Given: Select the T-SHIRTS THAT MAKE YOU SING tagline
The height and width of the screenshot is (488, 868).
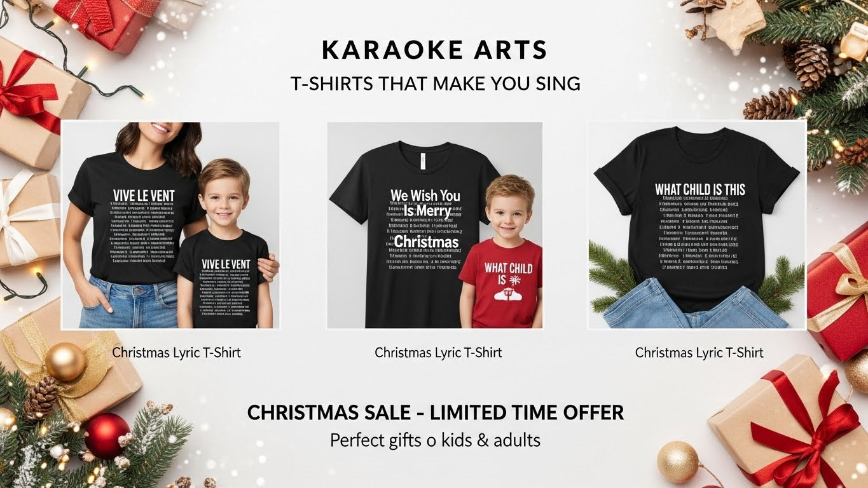Looking at the screenshot, I should coord(435,84).
